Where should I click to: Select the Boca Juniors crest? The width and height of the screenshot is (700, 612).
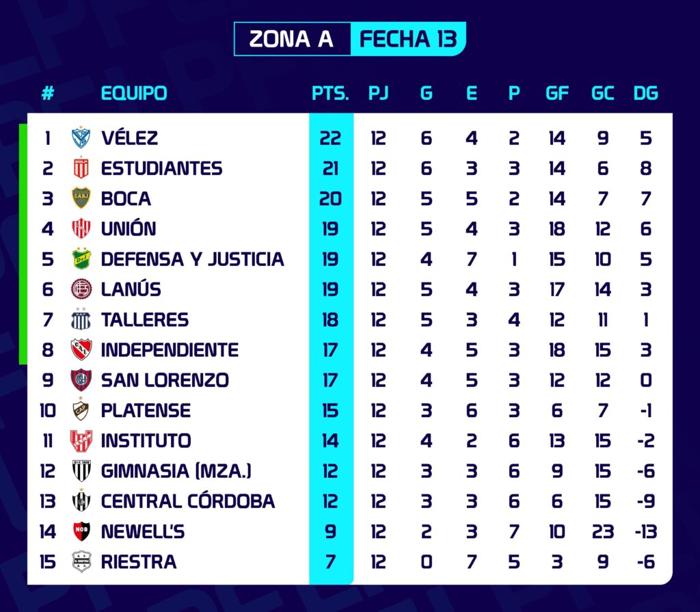(81, 198)
